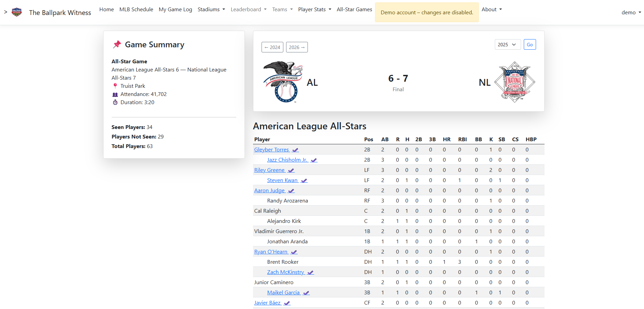Click the pushpin icon beside Game Summary
The width and height of the screenshot is (644, 309).
click(x=117, y=45)
